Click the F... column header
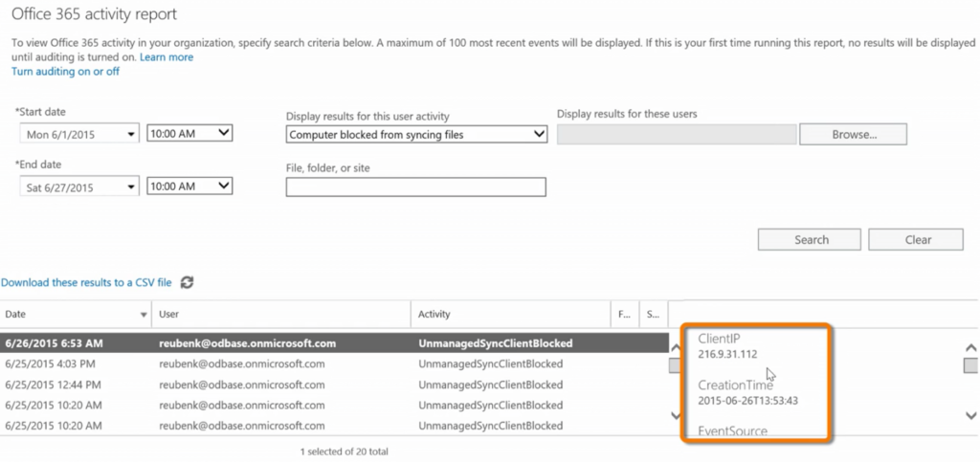 625,314
